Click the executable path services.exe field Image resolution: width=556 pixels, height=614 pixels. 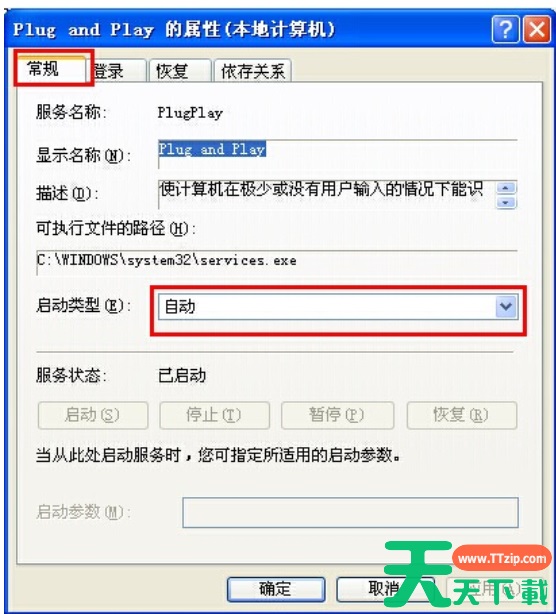point(277,262)
